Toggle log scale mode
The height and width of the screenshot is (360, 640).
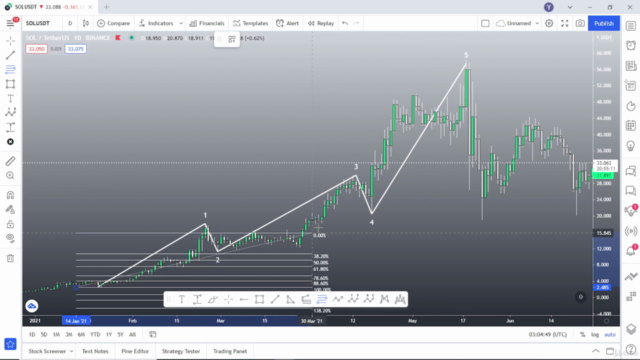(595, 334)
